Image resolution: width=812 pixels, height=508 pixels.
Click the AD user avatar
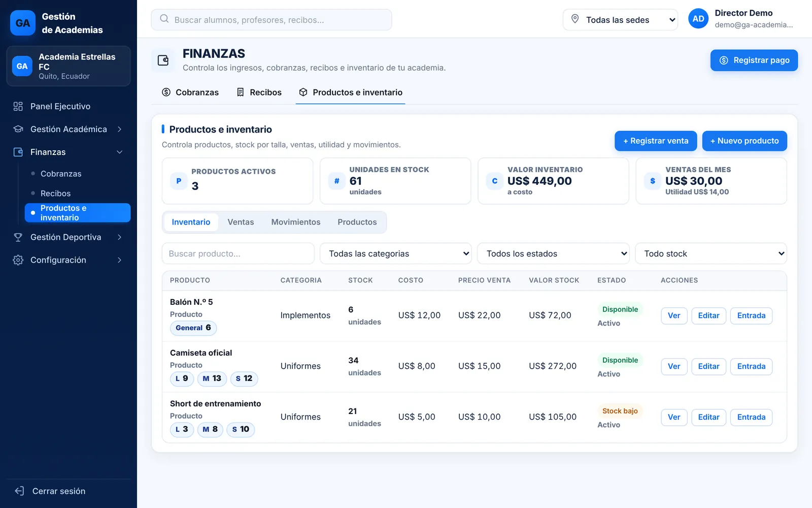pyautogui.click(x=698, y=19)
